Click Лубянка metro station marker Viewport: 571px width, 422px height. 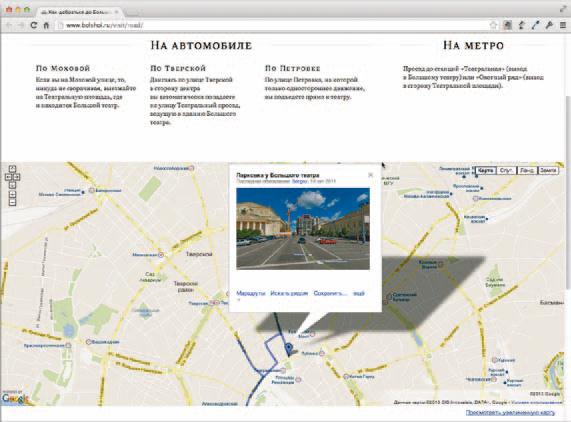[322, 353]
